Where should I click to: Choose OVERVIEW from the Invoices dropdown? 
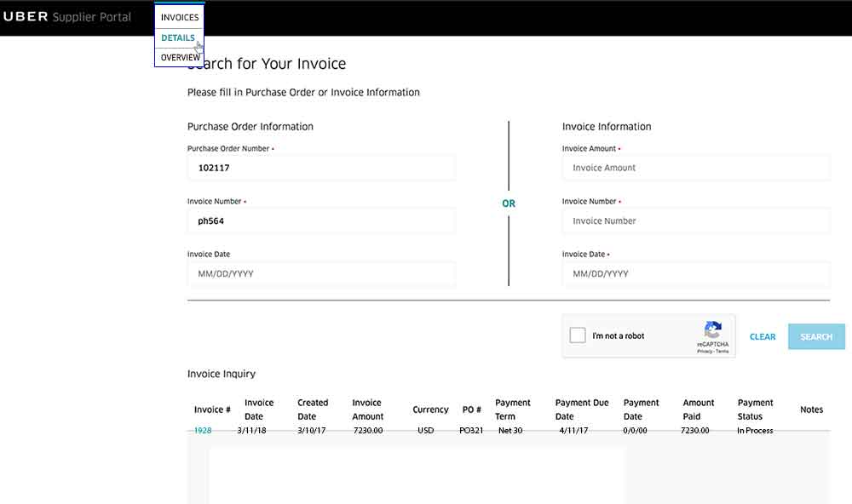(x=180, y=57)
